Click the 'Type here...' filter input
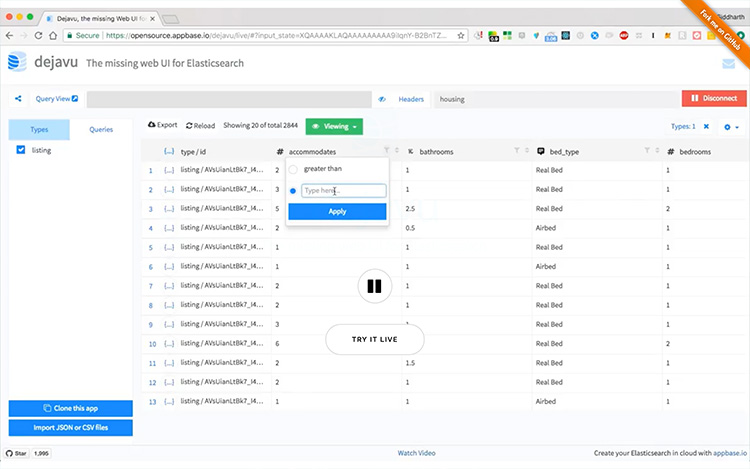Viewport: 750px width, 469px height. 343,190
